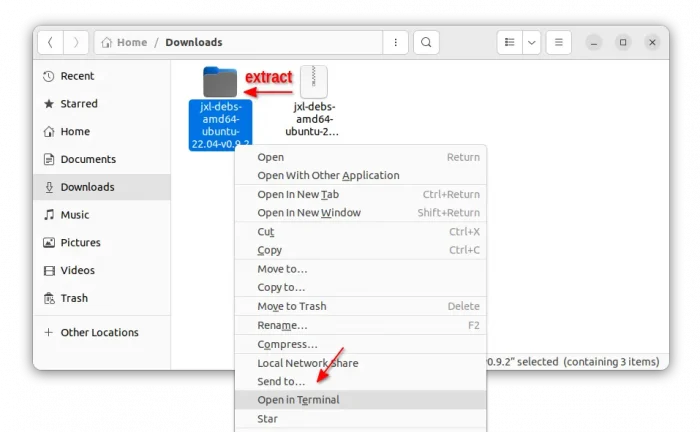Click the forward navigation arrow
The height and width of the screenshot is (432, 700).
coord(76,42)
